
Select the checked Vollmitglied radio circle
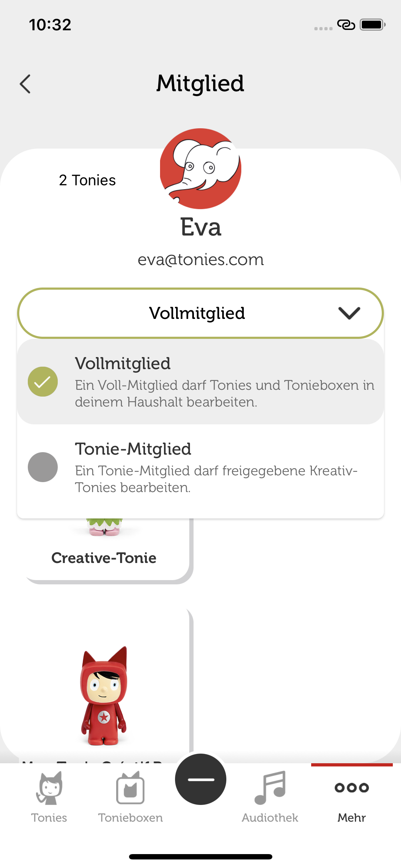[x=43, y=382]
